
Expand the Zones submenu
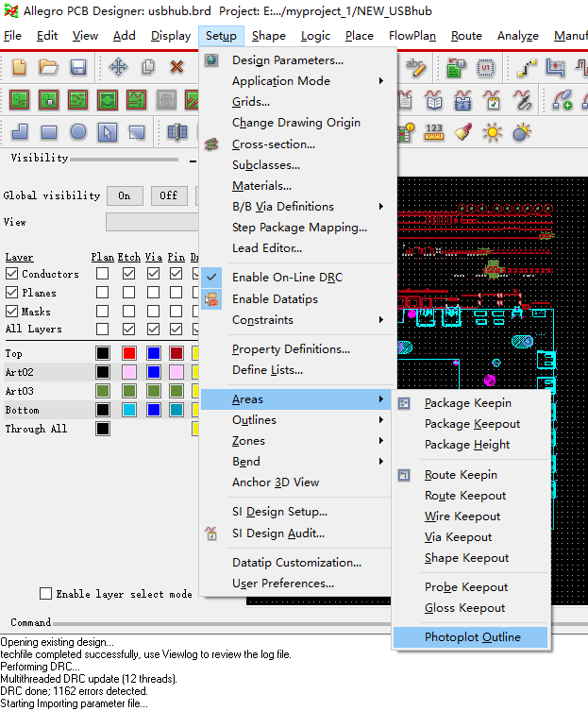tap(295, 441)
